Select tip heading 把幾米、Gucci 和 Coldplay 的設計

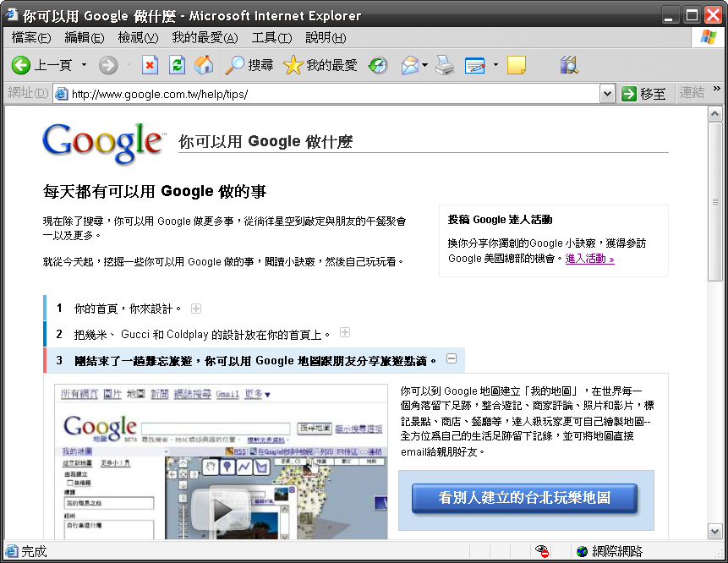(202, 335)
